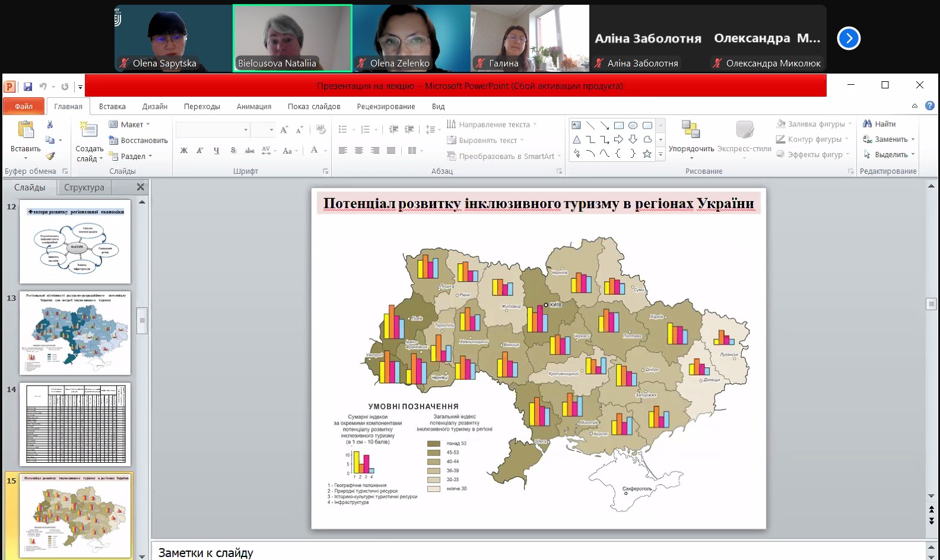Screen dimensions: 940x560
Task: Open the Файл file tab
Action: point(24,106)
